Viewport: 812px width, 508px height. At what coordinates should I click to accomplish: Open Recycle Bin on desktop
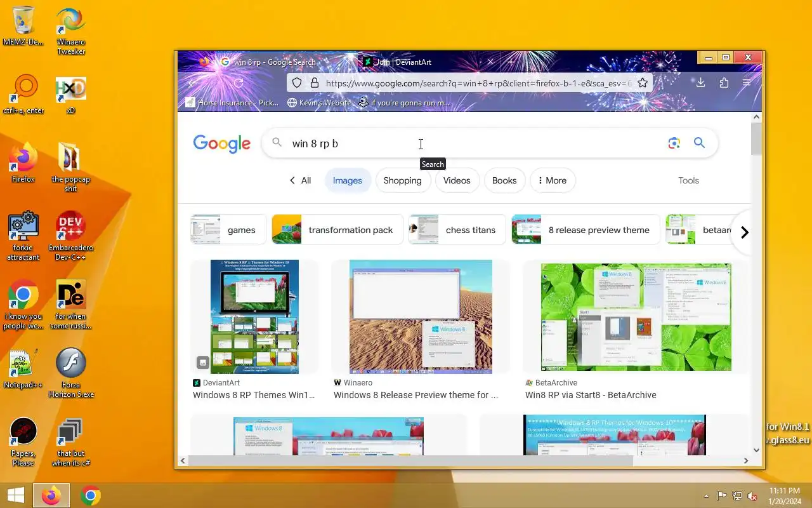(x=23, y=26)
